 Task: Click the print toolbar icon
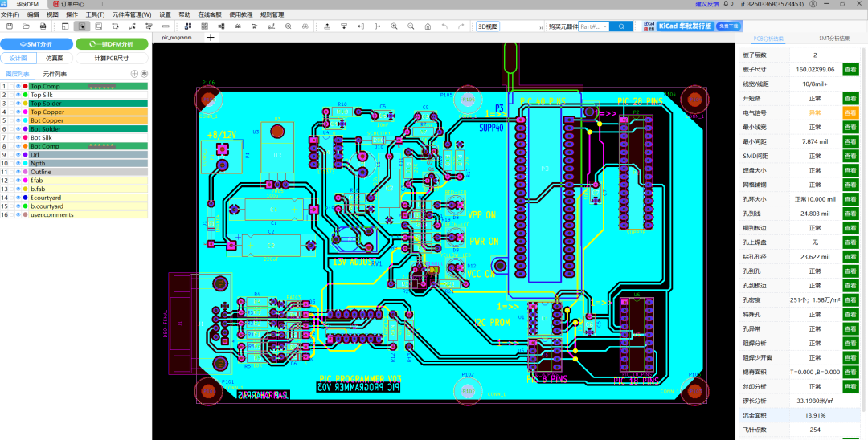[x=43, y=26]
